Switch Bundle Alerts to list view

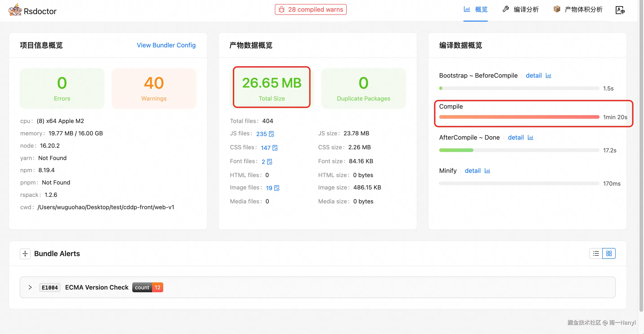(x=596, y=254)
